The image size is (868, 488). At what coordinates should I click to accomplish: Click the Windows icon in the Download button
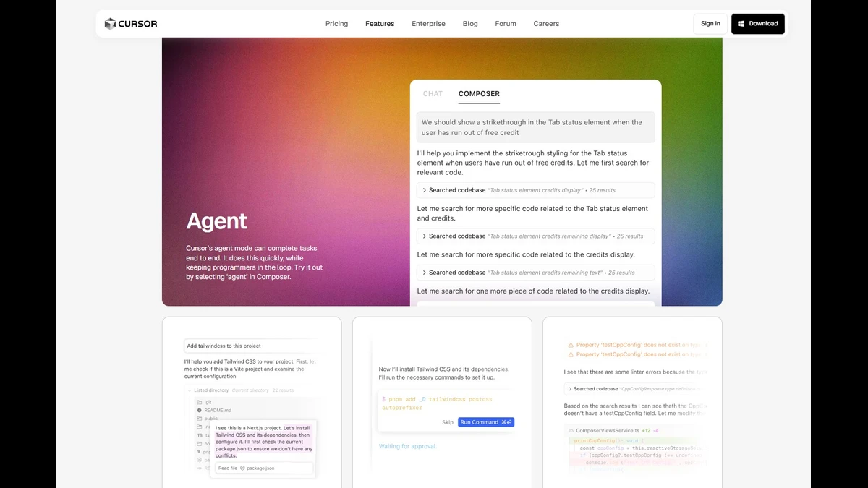point(741,24)
